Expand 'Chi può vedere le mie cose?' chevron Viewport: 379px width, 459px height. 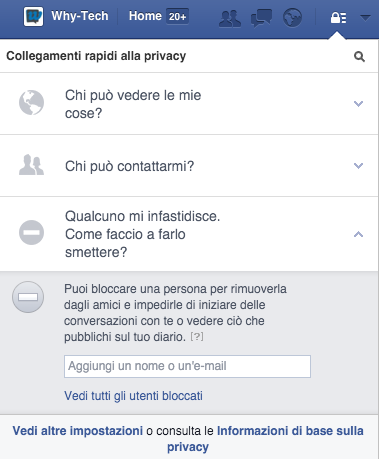pos(358,104)
